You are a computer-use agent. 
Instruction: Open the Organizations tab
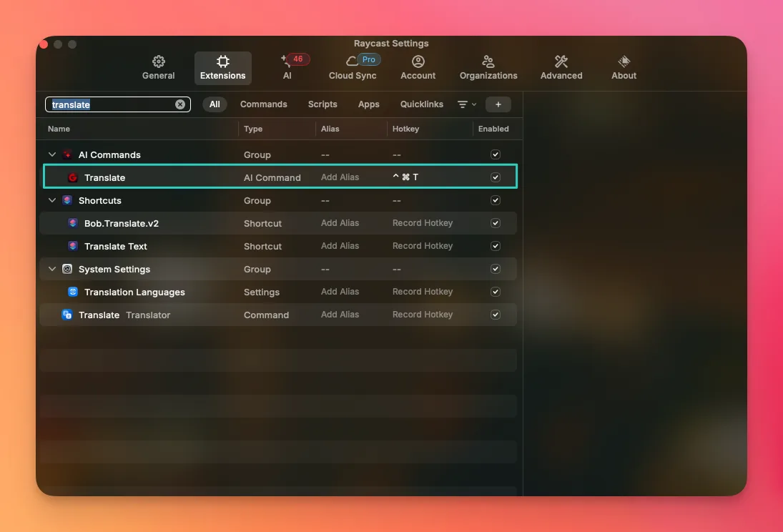click(488, 68)
